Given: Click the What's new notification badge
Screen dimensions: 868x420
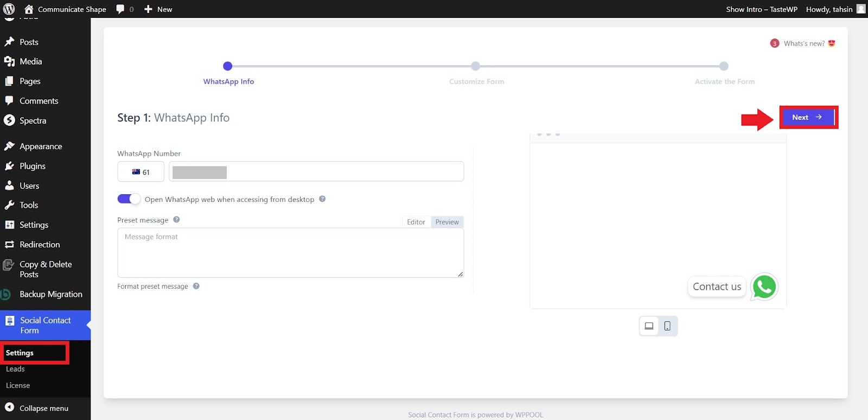Looking at the screenshot, I should coord(775,43).
